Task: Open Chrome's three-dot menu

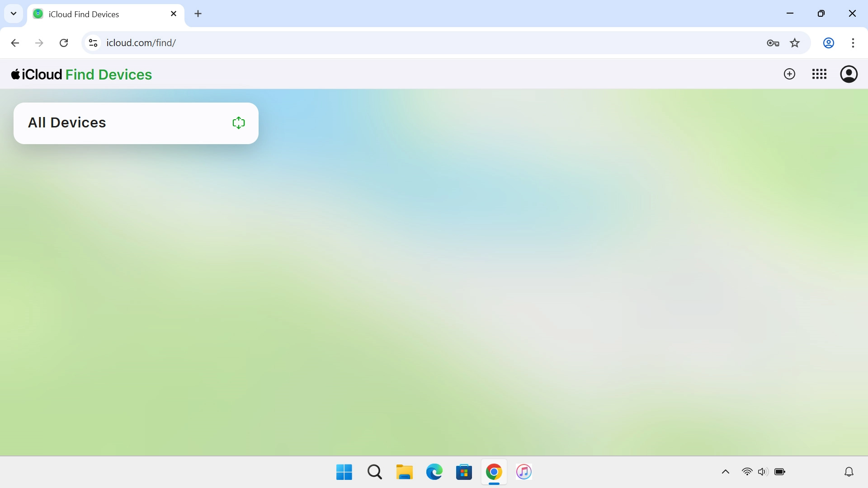Action: coord(854,43)
